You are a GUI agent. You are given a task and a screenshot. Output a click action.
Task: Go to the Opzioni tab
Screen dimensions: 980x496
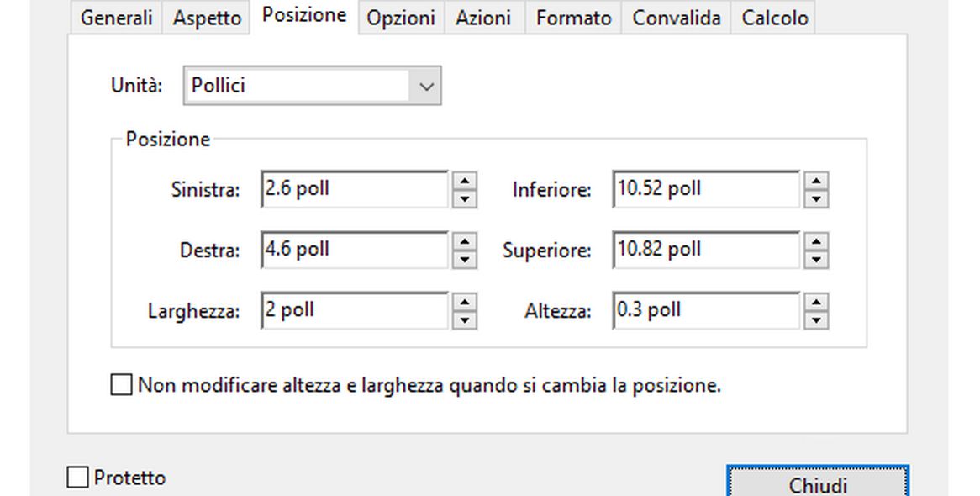[401, 18]
